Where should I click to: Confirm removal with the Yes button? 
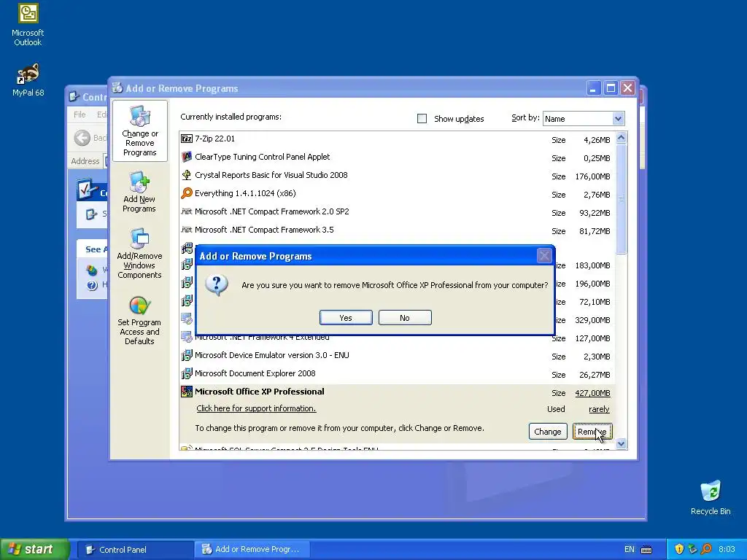pyautogui.click(x=346, y=318)
